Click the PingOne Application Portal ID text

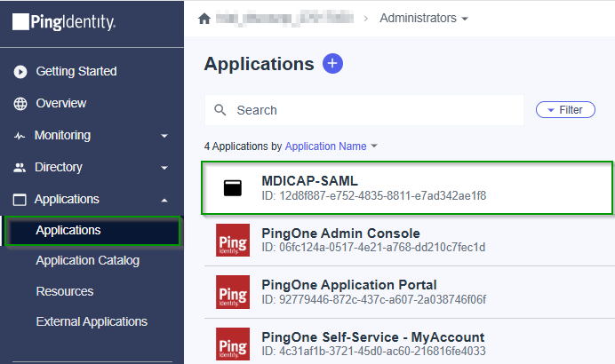[374, 299]
